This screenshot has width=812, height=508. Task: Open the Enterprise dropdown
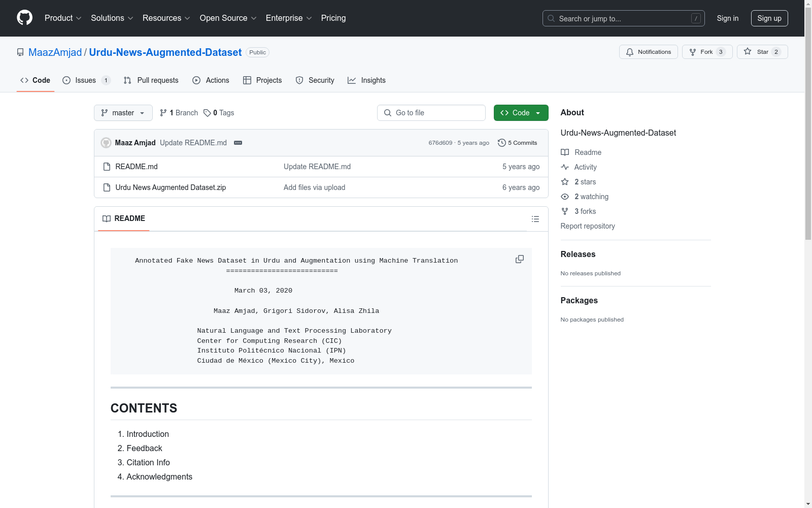tap(289, 18)
